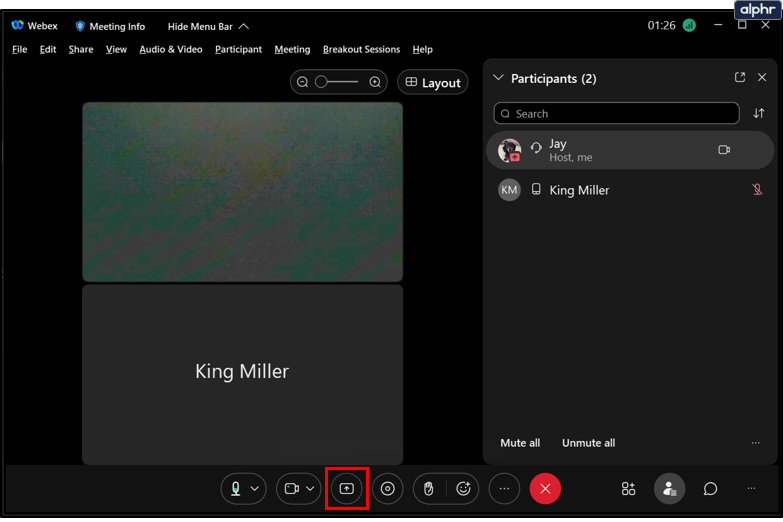Open the Share menu
Viewport: 783px width, 522px height.
click(x=81, y=49)
